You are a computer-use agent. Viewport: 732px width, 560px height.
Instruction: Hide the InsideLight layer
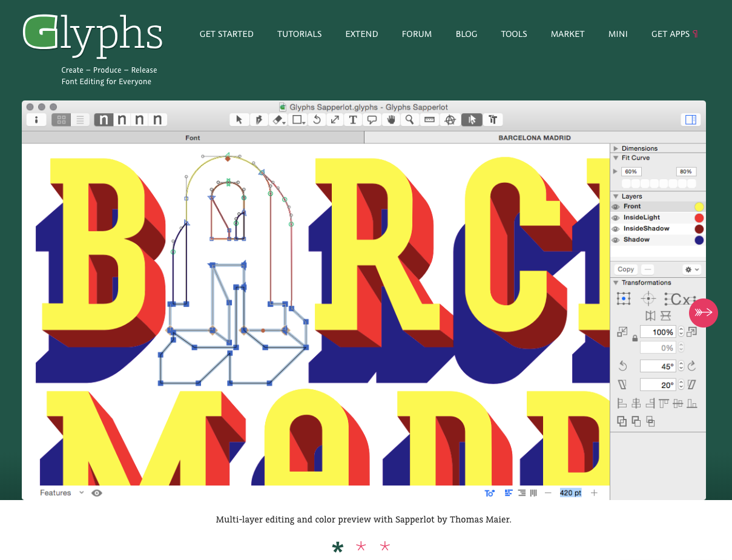[616, 218]
